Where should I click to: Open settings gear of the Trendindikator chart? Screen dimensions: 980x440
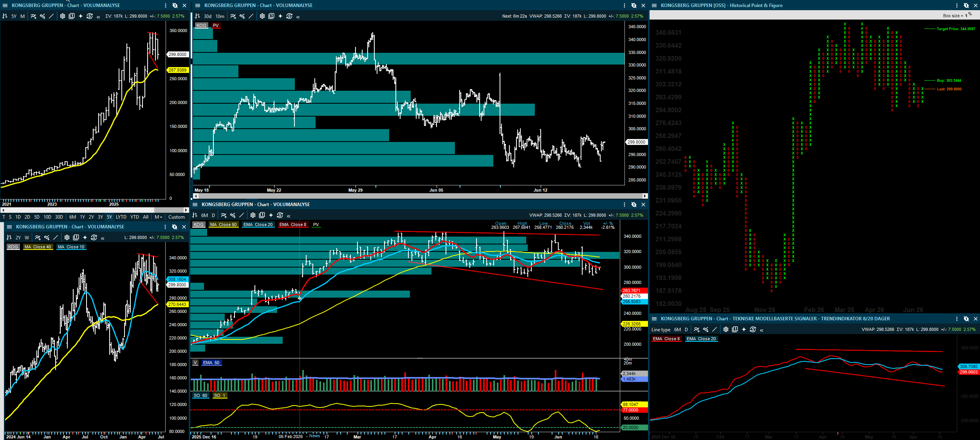pyautogui.click(x=726, y=330)
